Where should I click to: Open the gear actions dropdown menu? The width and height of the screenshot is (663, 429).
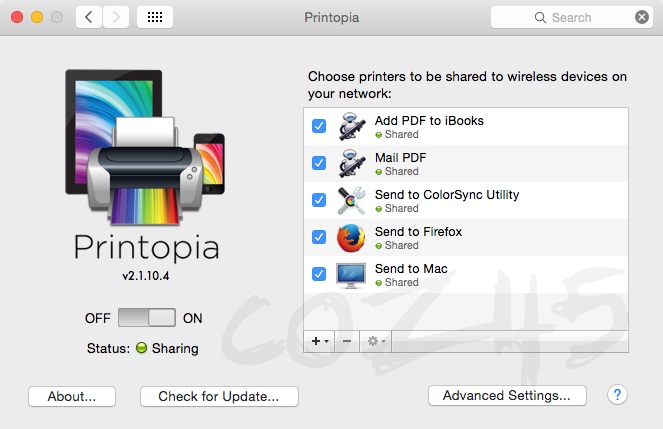376,341
